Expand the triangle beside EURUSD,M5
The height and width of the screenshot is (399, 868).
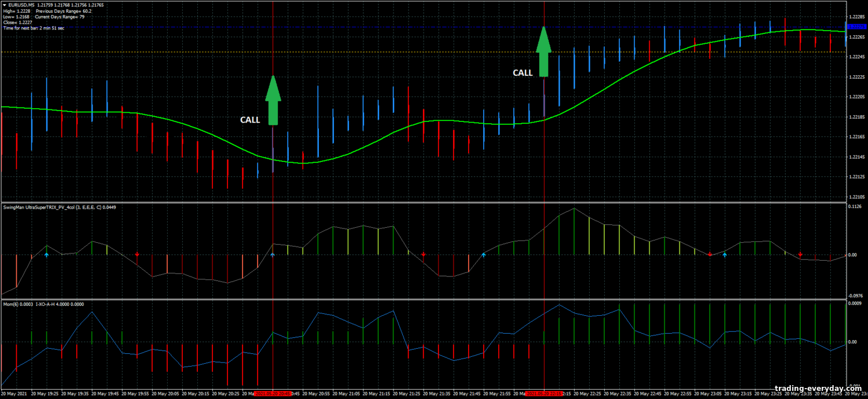pyautogui.click(x=4, y=5)
